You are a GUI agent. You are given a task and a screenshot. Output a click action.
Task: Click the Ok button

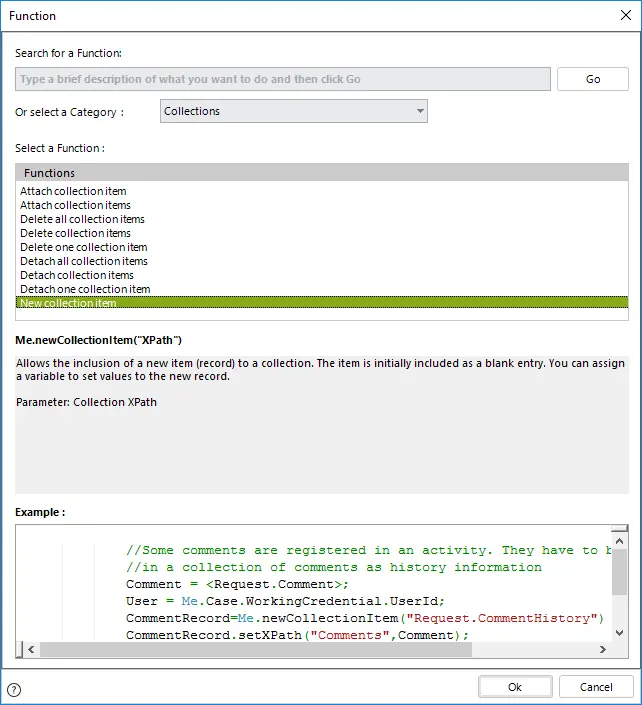[515, 687]
